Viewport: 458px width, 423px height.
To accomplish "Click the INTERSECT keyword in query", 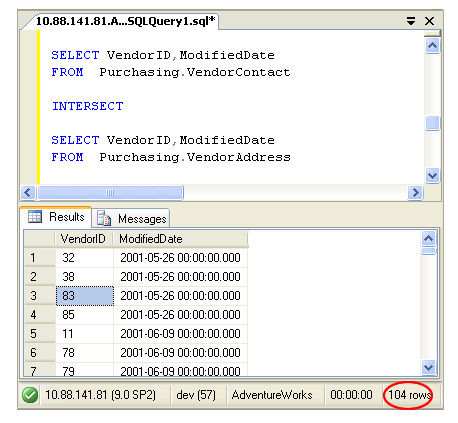I will pos(88,106).
